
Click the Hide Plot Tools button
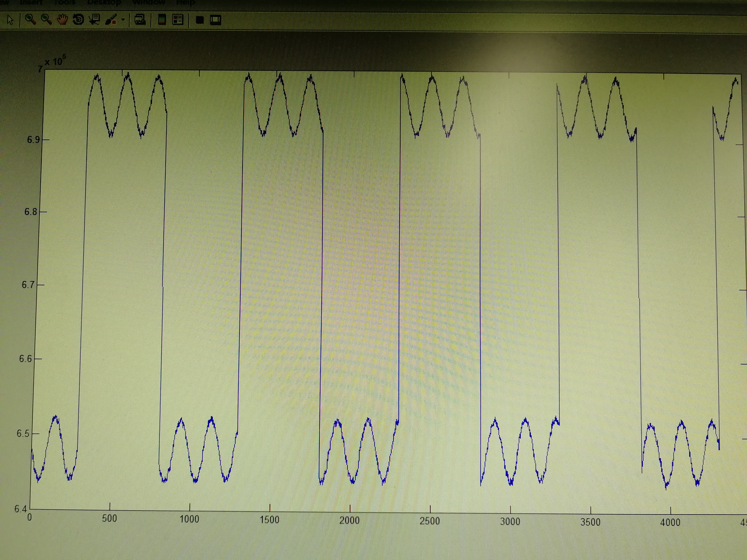coord(200,20)
